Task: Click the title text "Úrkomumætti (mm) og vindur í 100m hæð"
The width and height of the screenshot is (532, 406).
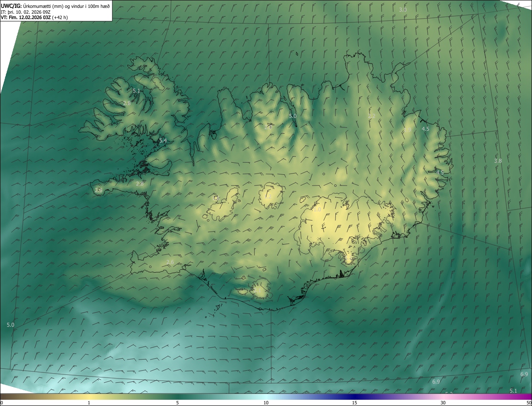Action: pyautogui.click(x=66, y=6)
